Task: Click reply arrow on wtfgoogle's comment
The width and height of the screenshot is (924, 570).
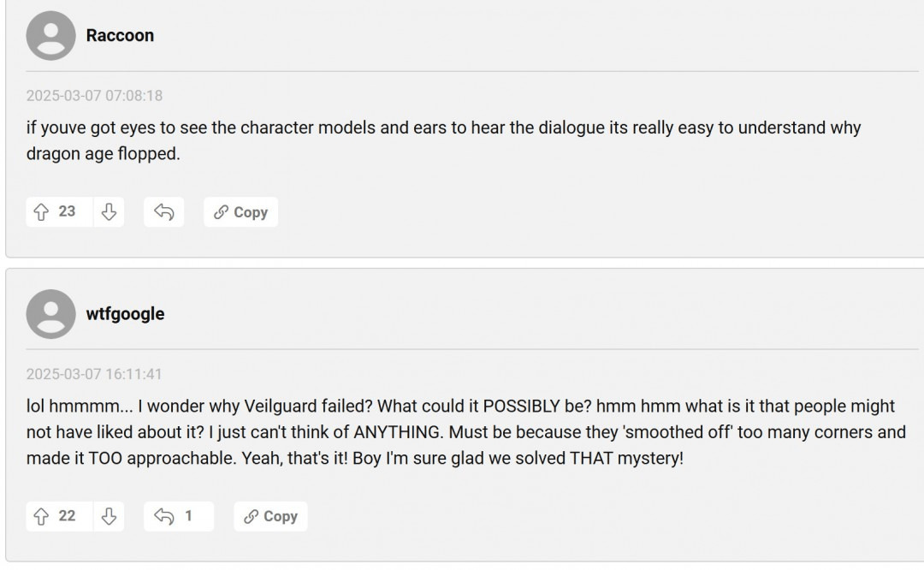Action: click(x=163, y=516)
